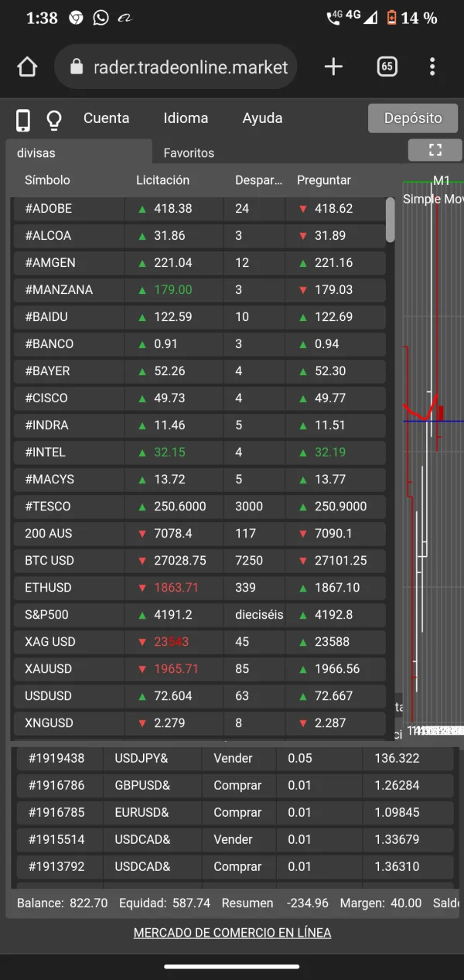The height and width of the screenshot is (980, 464).
Task: Open the Cuenta menu
Action: point(107,118)
